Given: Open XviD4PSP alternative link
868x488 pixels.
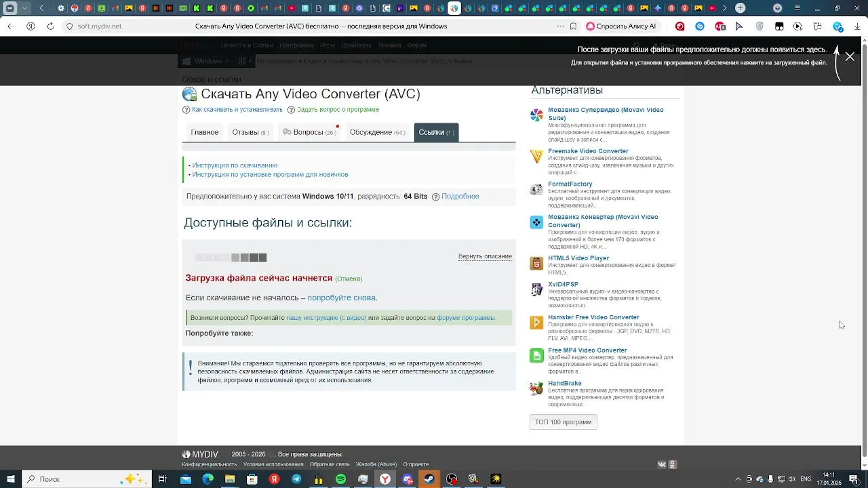Looking at the screenshot, I should tap(563, 285).
